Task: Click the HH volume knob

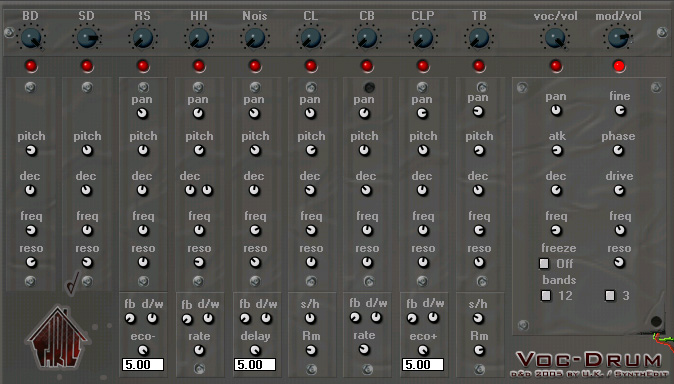Action: tap(199, 38)
